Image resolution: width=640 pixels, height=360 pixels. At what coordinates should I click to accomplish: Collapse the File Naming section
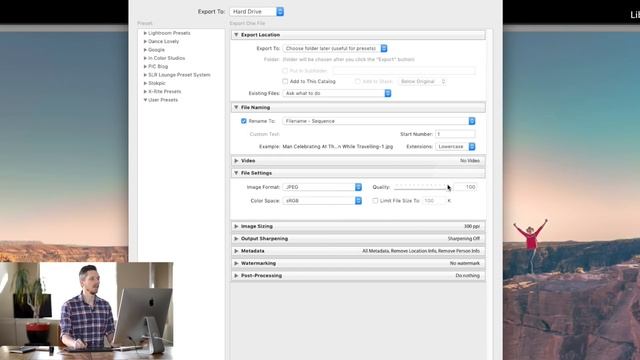(x=236, y=107)
